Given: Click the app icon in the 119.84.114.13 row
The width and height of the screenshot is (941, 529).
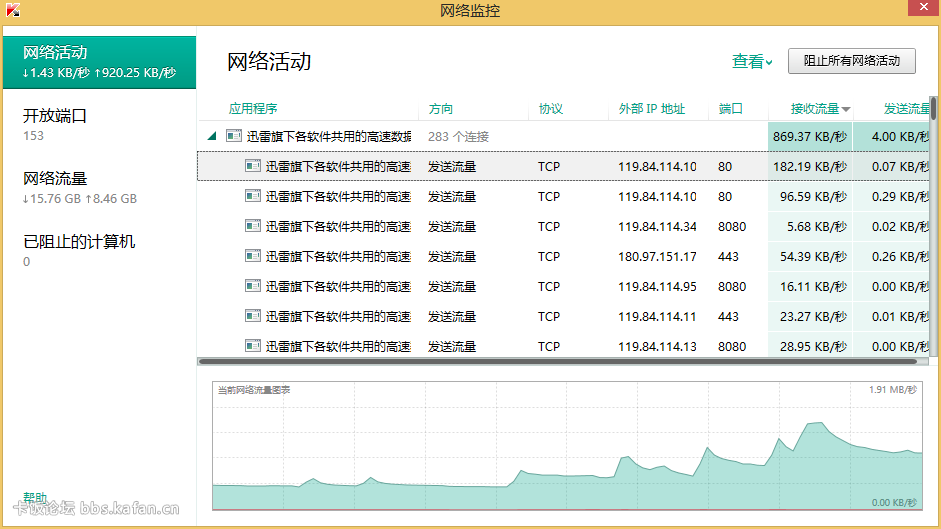Looking at the screenshot, I should tap(253, 346).
